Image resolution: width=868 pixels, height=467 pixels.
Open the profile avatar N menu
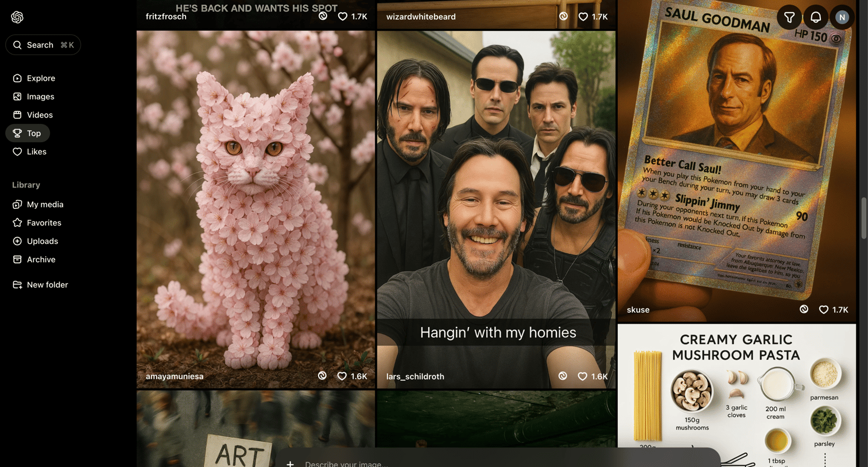[842, 18]
